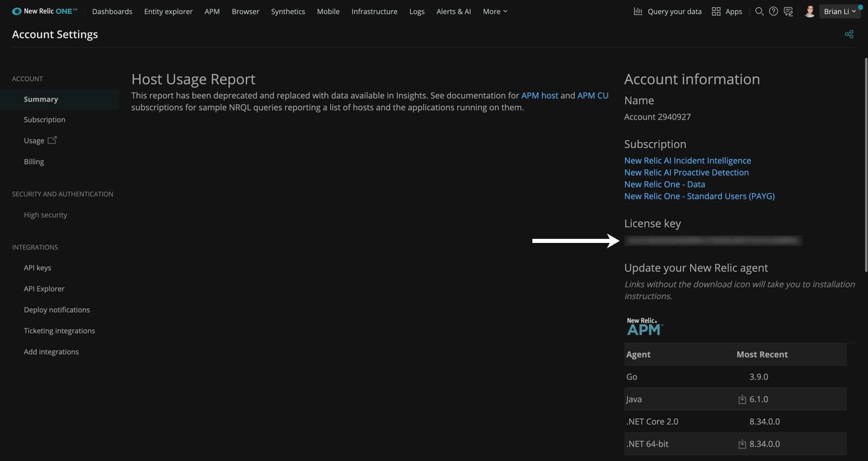Go to APM in top navigation
This screenshot has width=868, height=461.
(212, 11)
